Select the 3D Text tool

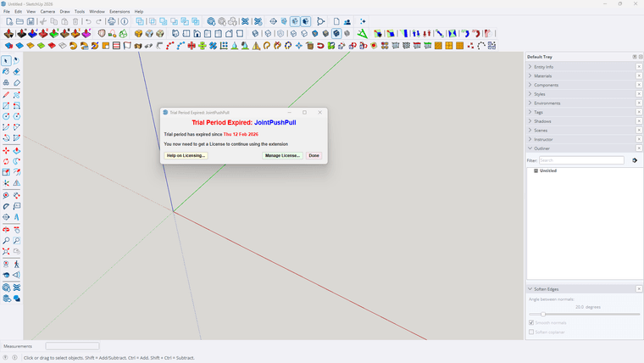[x=16, y=216]
